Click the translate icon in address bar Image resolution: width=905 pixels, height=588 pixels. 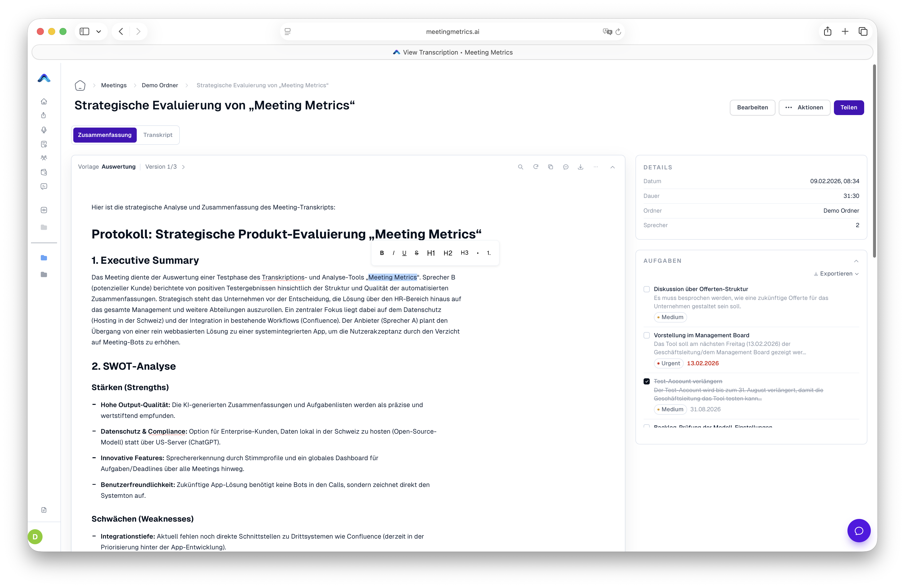click(x=607, y=32)
